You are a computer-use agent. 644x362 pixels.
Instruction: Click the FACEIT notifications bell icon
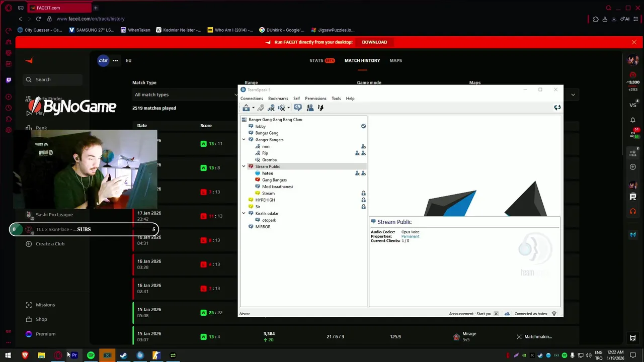[x=633, y=120]
